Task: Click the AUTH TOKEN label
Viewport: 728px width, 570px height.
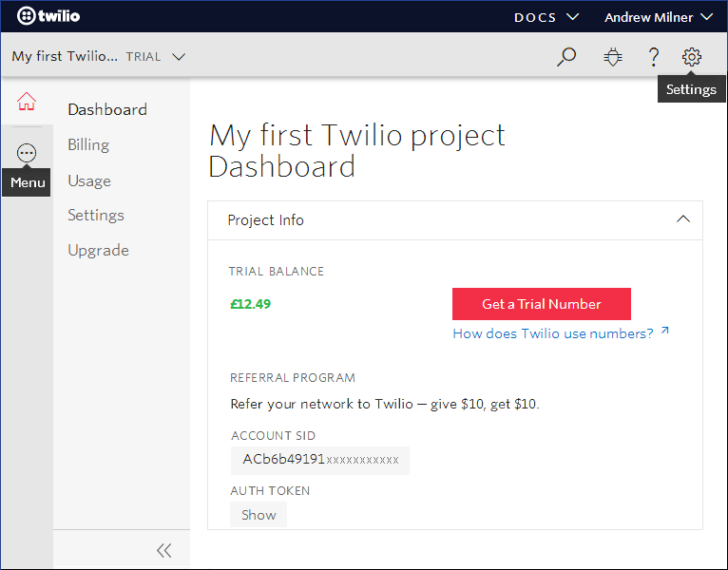Action: coord(270,490)
